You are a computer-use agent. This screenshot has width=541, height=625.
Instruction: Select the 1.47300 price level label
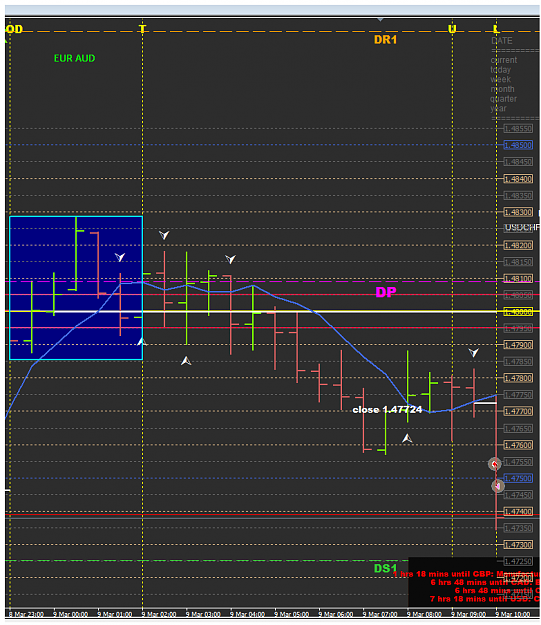(x=518, y=545)
